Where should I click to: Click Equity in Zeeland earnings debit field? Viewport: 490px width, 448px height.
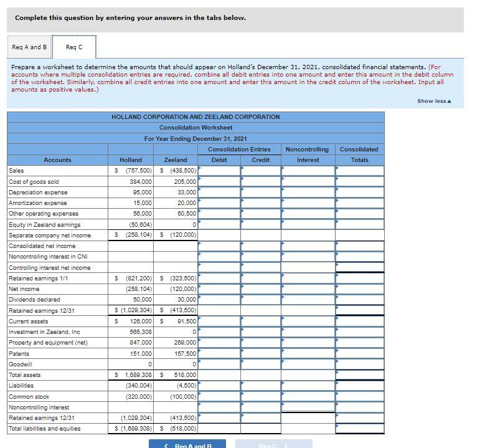pyautogui.click(x=219, y=224)
